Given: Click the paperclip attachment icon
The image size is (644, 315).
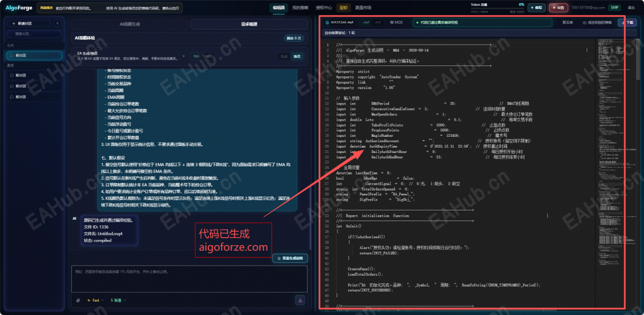Looking at the screenshot, I should pyautogui.click(x=78, y=301).
